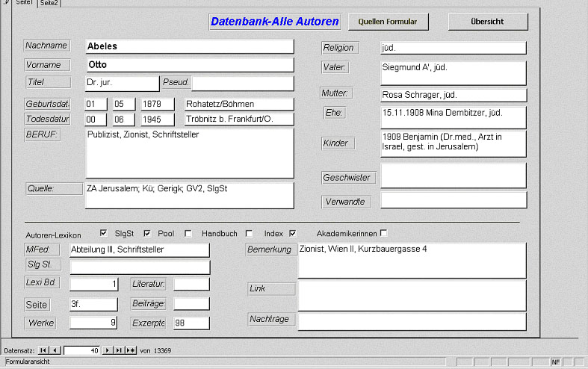The width and height of the screenshot is (588, 369).
Task: Select the Seite1 tab
Action: [x=24, y=4]
